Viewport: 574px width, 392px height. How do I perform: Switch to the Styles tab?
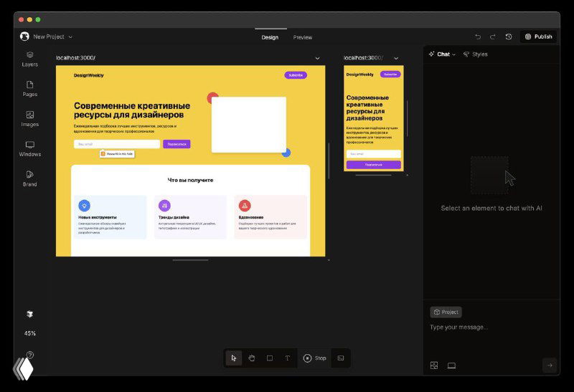point(476,54)
